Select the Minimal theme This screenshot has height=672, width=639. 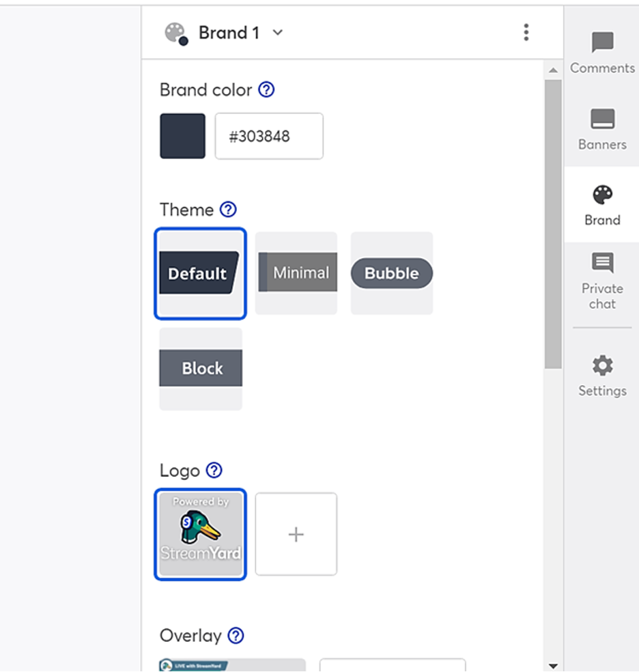(x=296, y=272)
